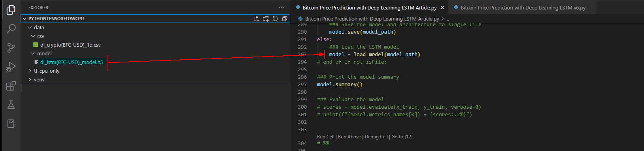The width and height of the screenshot is (644, 151).
Task: Open the Search view icon
Action: click(11, 29)
